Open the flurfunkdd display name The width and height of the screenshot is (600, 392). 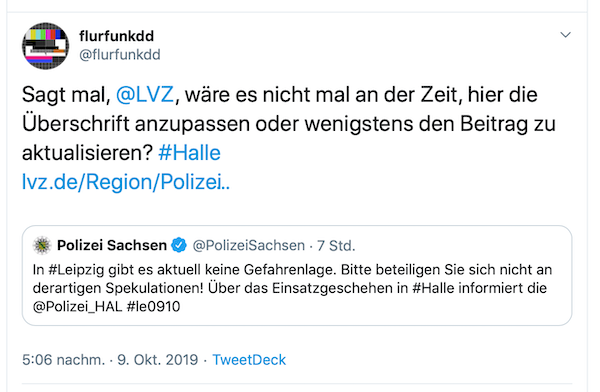(x=116, y=36)
